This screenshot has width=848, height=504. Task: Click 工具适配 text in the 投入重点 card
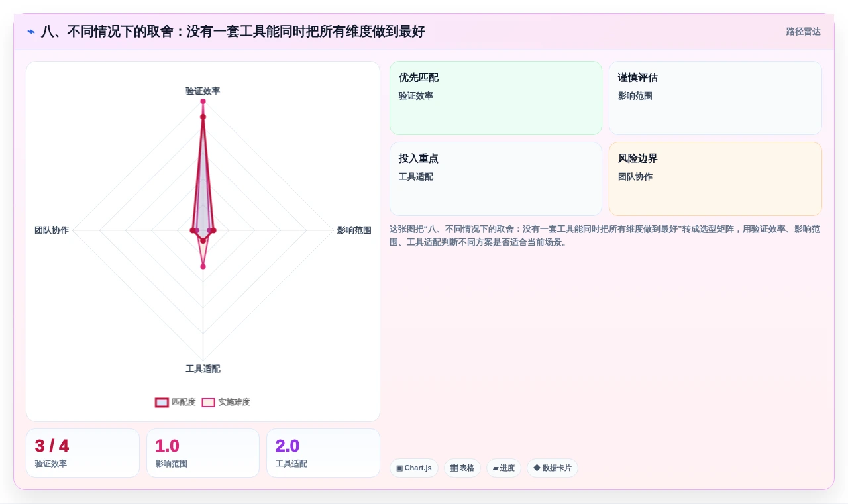pyautogui.click(x=416, y=177)
